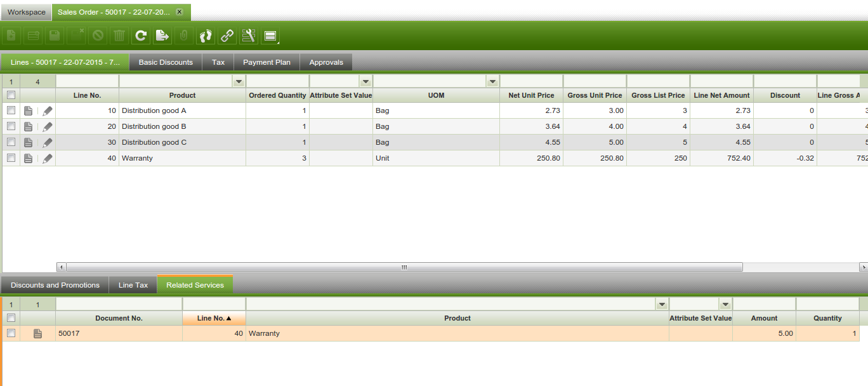The width and height of the screenshot is (868, 386).
Task: Open form view icon for Warranty line
Action: [x=28, y=159]
